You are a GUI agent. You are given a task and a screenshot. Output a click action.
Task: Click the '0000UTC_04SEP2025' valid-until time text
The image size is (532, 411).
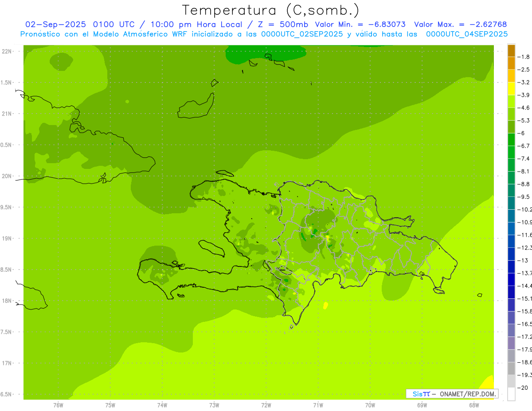(x=466, y=34)
